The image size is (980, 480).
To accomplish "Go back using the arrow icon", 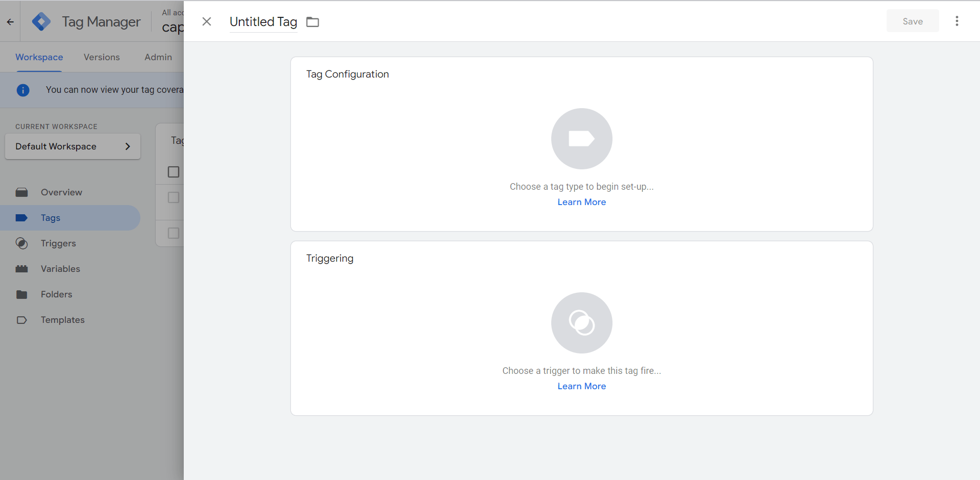I will [10, 22].
